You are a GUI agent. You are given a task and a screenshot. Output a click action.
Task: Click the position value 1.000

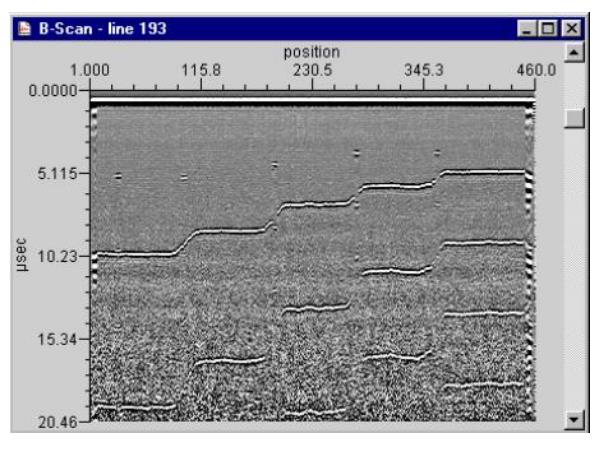point(89,70)
